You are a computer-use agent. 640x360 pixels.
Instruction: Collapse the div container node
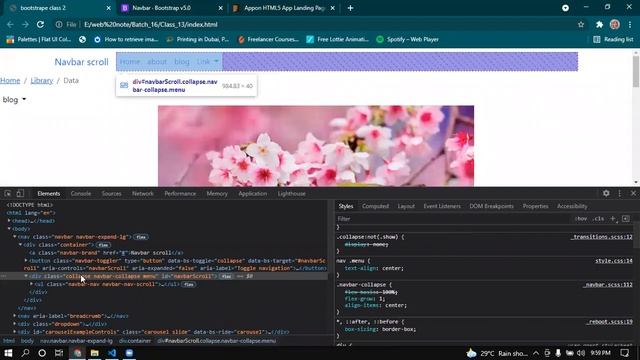(x=20, y=244)
